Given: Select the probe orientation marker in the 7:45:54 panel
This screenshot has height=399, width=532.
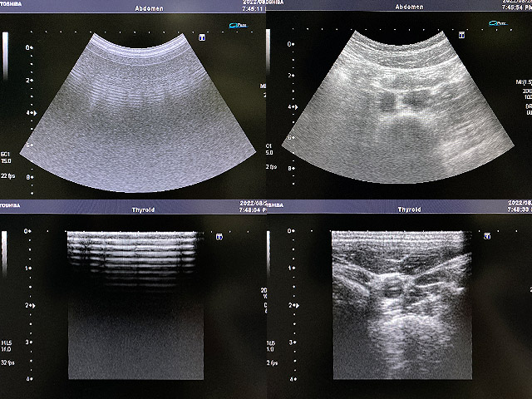Looking at the screenshot, I should point(461,35).
